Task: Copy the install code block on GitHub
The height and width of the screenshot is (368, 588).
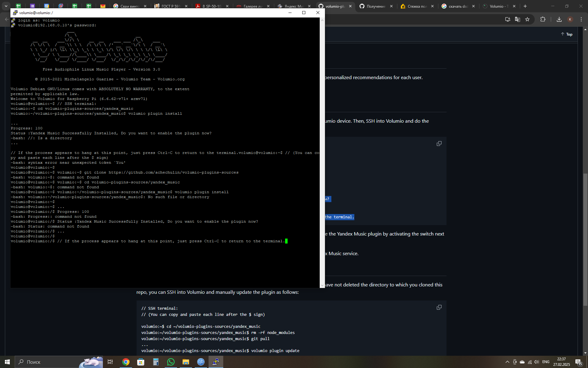Action: pyautogui.click(x=439, y=144)
